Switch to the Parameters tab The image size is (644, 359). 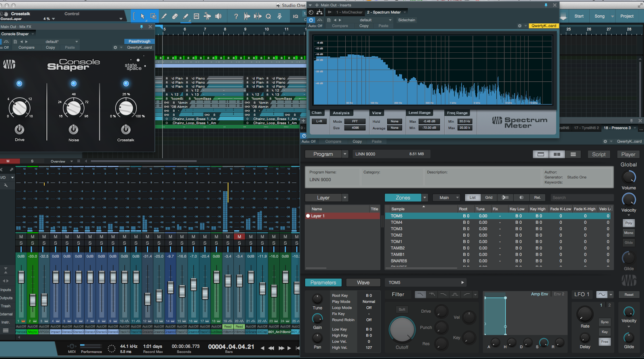323,283
